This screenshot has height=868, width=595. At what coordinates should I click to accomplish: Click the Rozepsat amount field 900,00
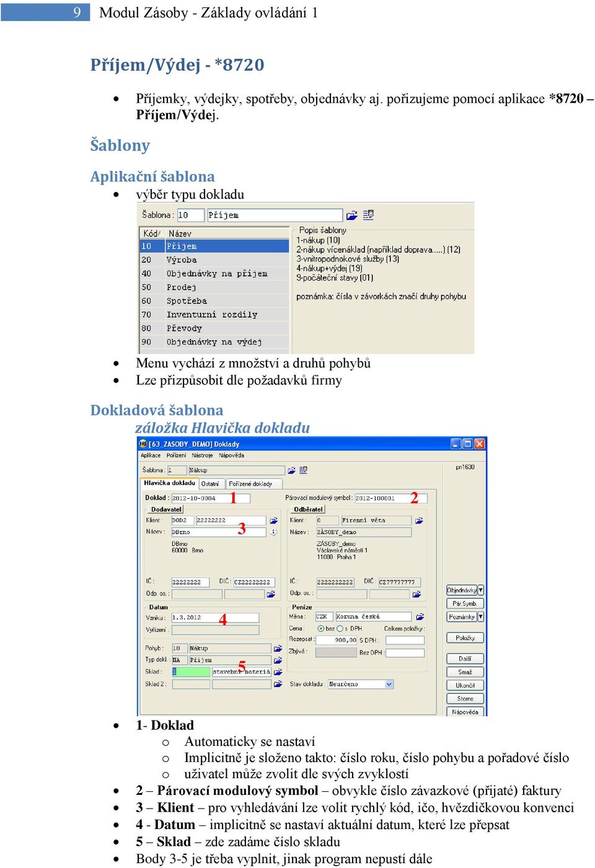click(x=336, y=640)
